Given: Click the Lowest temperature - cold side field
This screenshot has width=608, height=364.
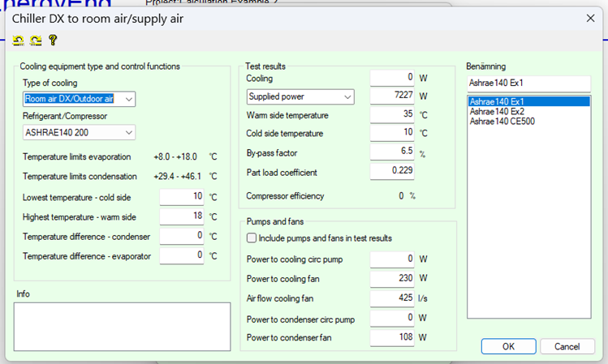Looking at the screenshot, I should (181, 197).
